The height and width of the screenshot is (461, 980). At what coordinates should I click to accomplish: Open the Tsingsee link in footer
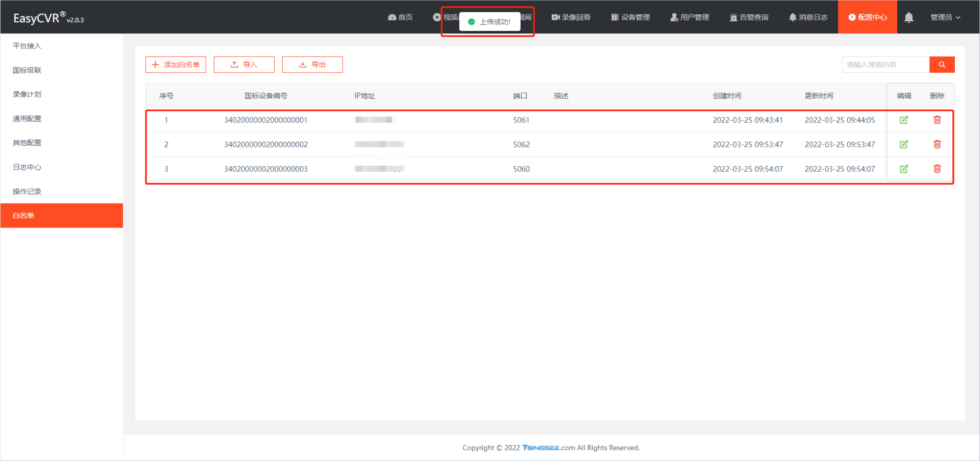tap(540, 448)
